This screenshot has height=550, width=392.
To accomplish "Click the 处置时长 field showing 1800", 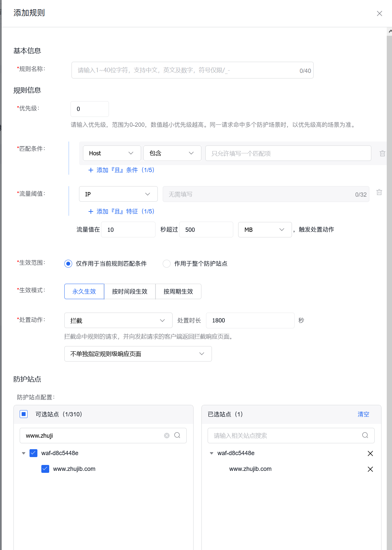I will [250, 320].
